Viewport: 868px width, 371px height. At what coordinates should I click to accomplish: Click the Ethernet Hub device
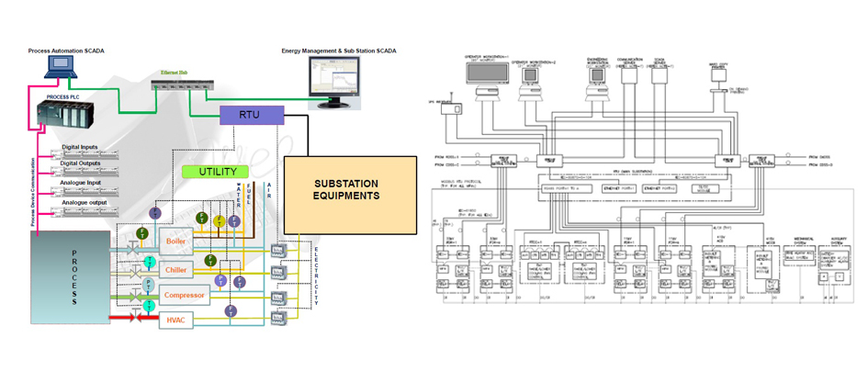(x=178, y=85)
